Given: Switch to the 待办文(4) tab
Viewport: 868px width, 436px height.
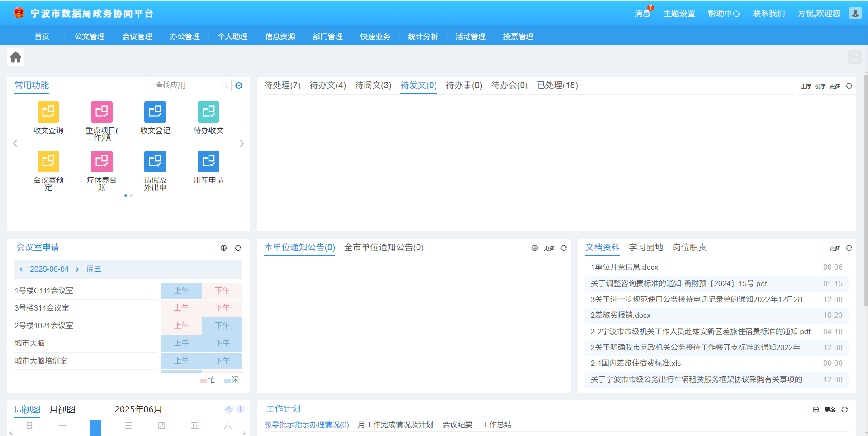Looking at the screenshot, I should [327, 86].
